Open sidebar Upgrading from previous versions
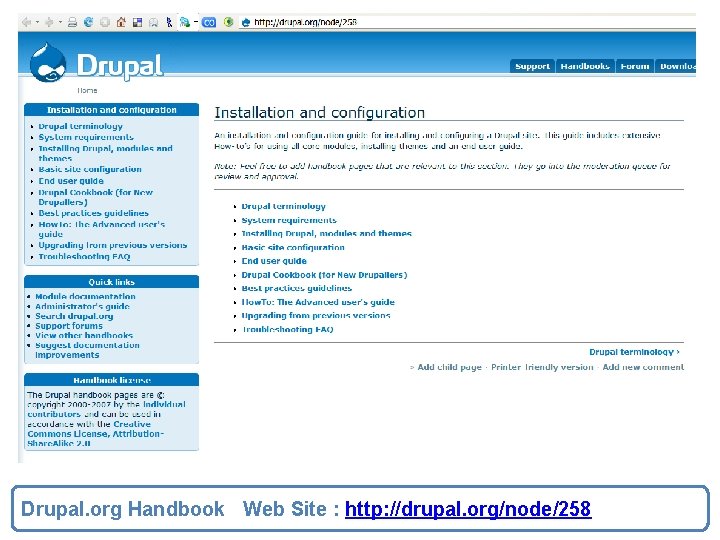The image size is (720, 540). pos(113,245)
